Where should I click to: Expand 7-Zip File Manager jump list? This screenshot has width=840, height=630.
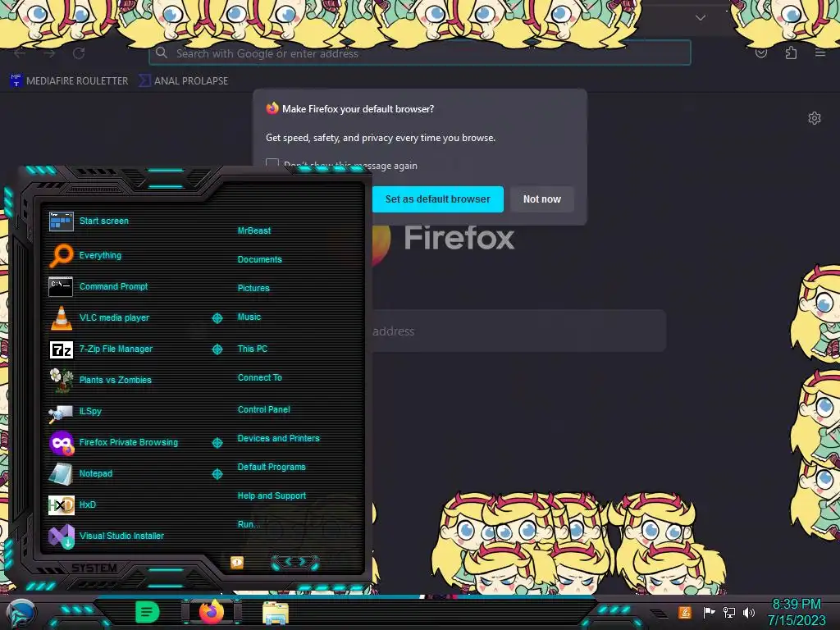click(x=217, y=349)
